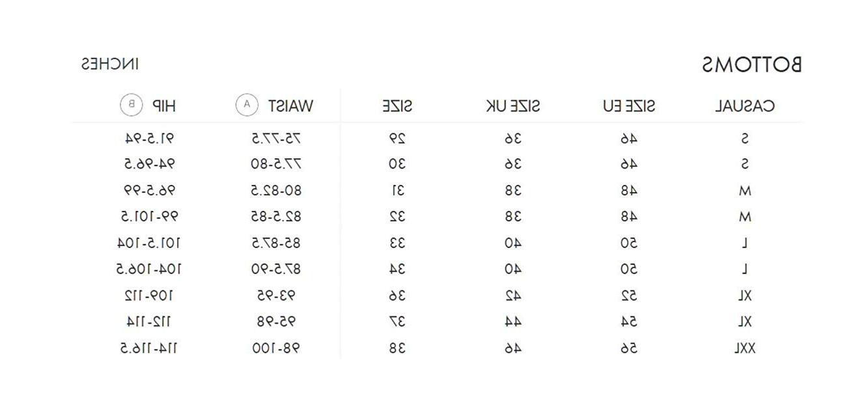
Task: Click the circled A icon beside Waist
Action: [247, 105]
